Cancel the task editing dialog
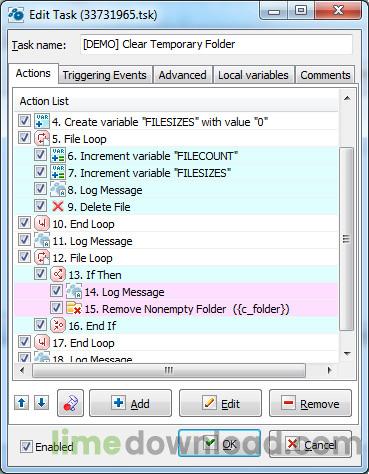 coord(310,444)
